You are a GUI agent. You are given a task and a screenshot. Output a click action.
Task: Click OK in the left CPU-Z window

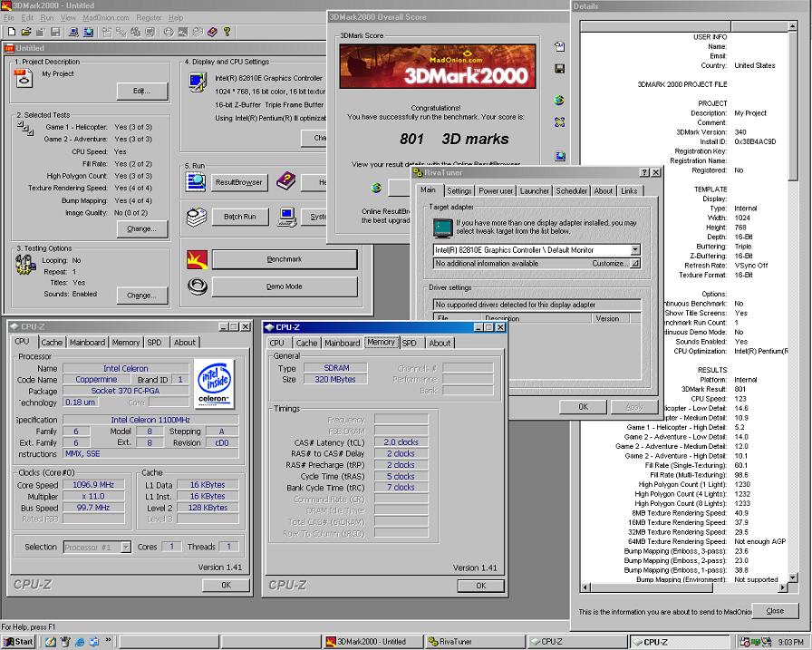tap(226, 586)
